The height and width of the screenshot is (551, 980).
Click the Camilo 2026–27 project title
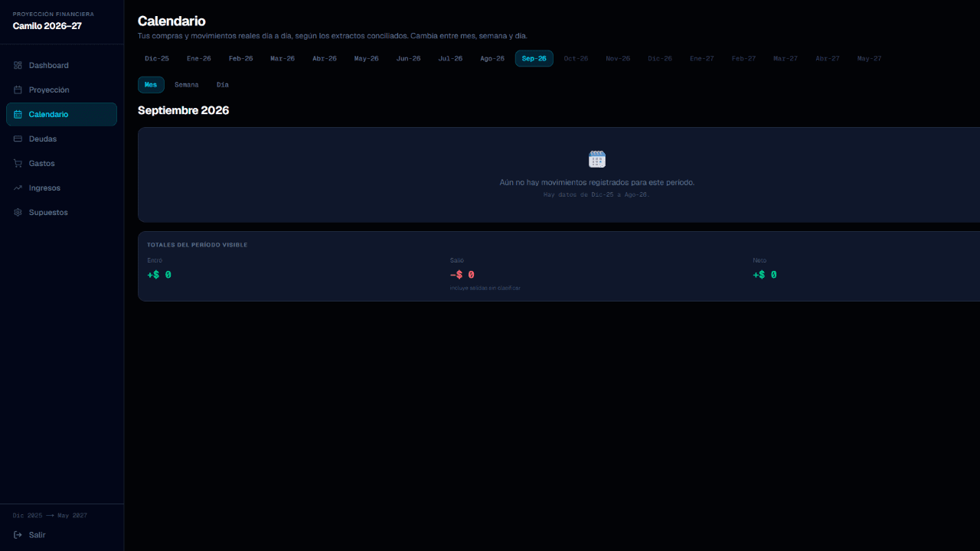[x=47, y=26]
